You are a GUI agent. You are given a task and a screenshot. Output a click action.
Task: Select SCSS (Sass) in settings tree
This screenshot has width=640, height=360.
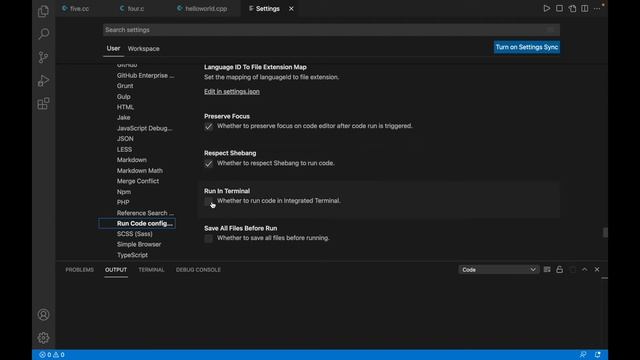[135, 234]
